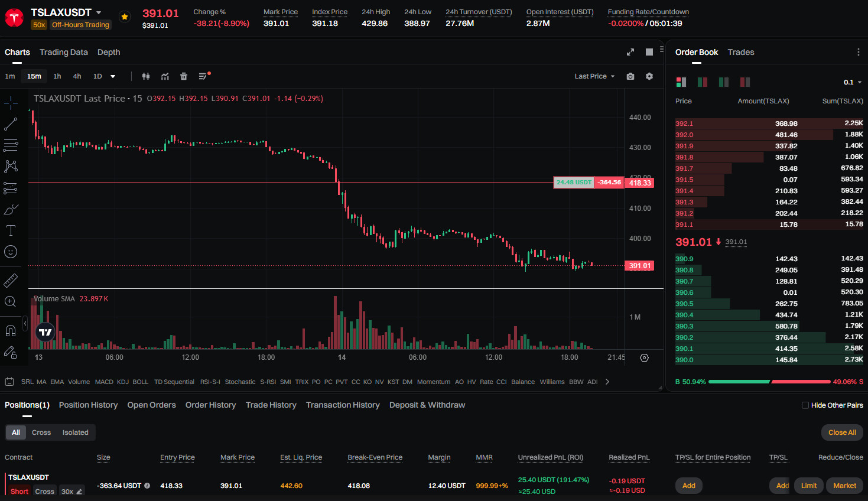This screenshot has width=868, height=501.
Task: Show info about position size
Action: pos(147,486)
